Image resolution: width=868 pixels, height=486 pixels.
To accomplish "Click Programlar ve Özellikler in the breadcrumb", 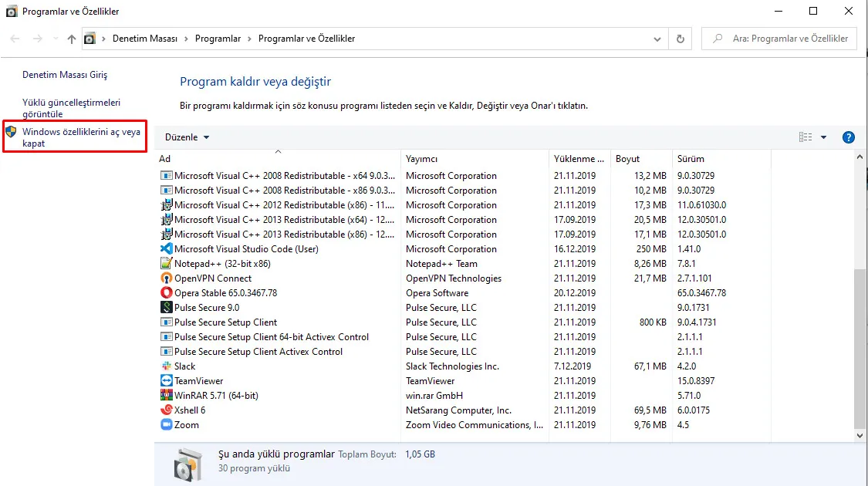I will pos(306,39).
